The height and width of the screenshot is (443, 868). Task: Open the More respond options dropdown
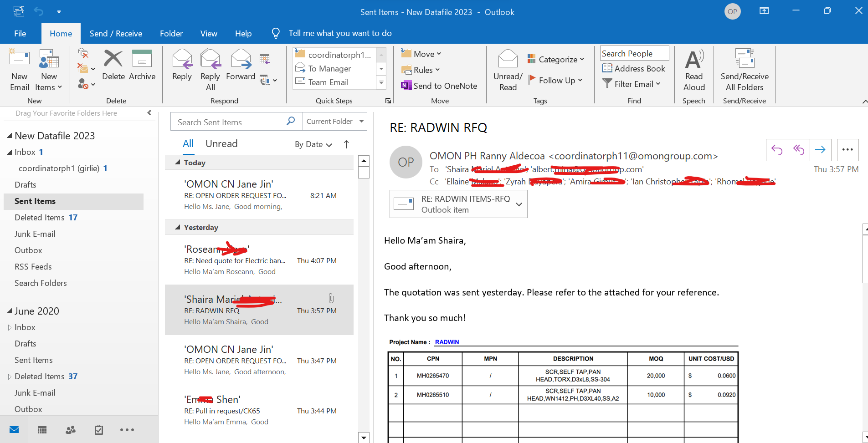[268, 81]
